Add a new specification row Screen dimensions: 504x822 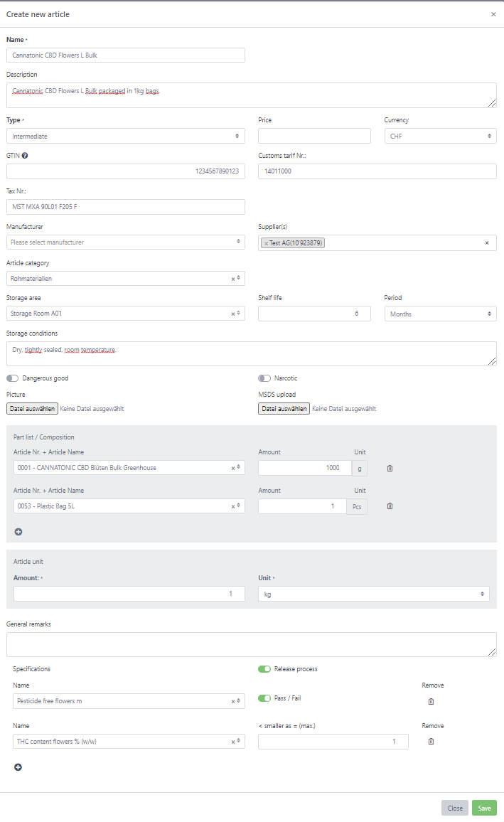(18, 767)
